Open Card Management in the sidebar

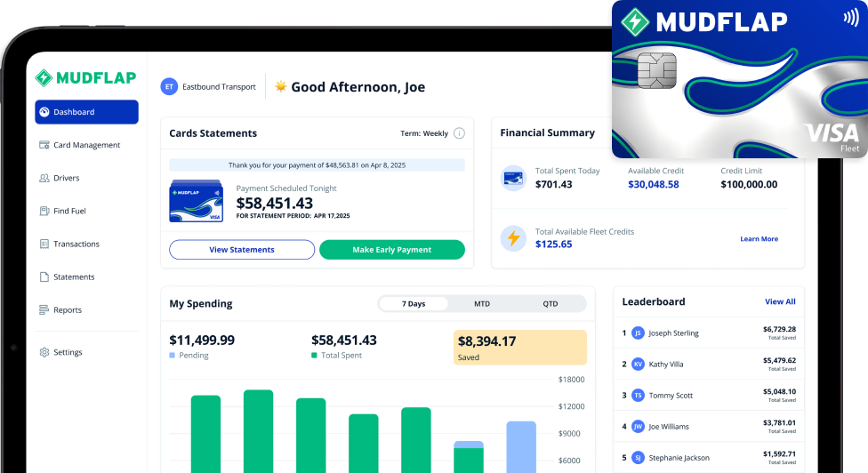click(x=86, y=145)
